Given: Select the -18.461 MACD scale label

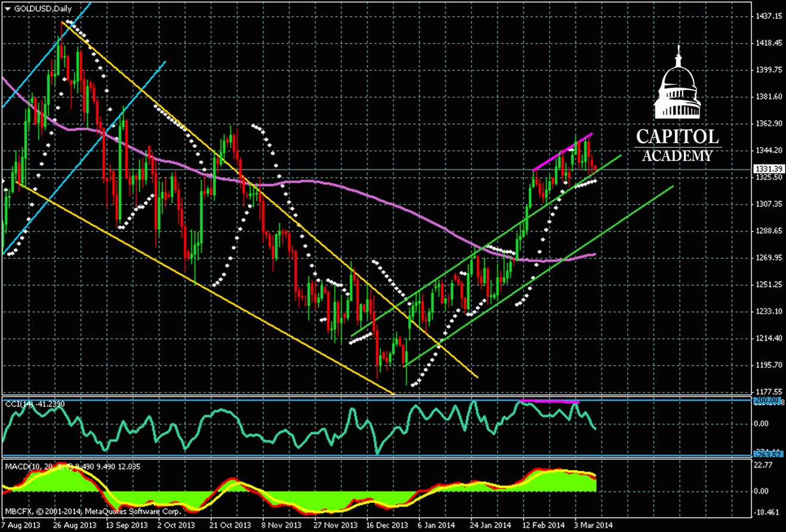Looking at the screenshot, I should 767,512.
